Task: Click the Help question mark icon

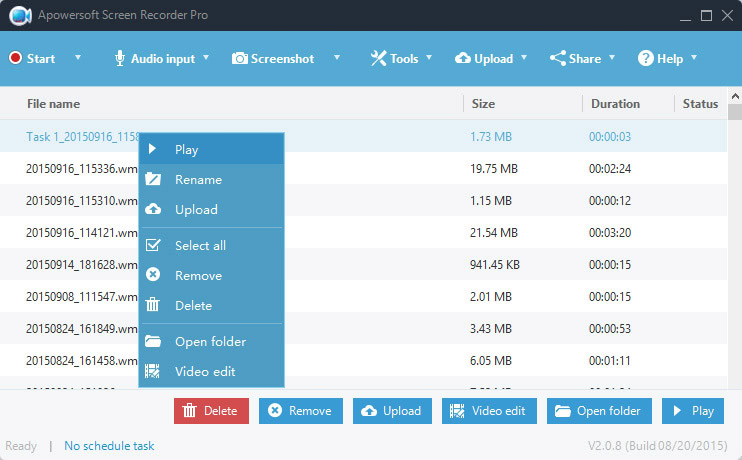Action: click(646, 58)
